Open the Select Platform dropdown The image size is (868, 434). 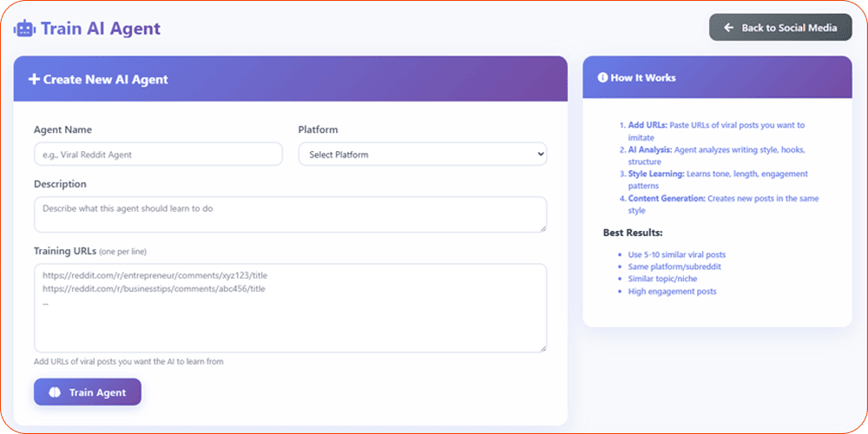coord(422,155)
